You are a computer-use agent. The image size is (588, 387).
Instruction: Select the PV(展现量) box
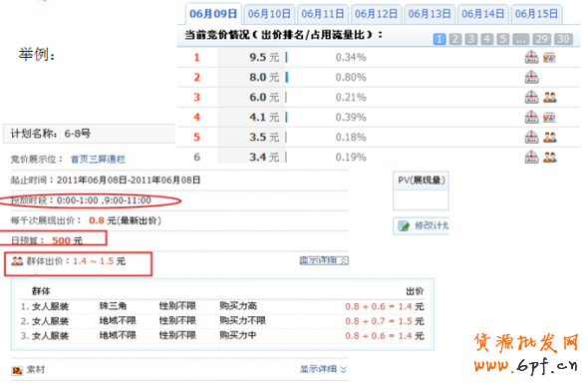pyautogui.click(x=421, y=191)
